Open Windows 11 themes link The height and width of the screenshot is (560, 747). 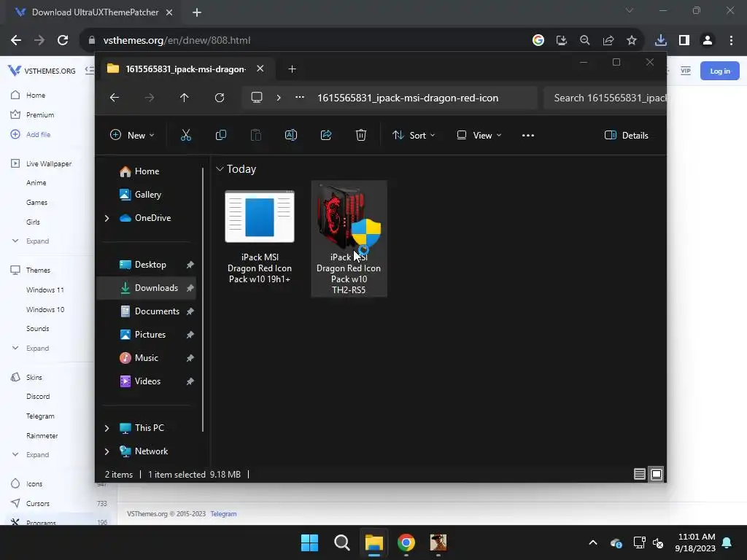44,289
